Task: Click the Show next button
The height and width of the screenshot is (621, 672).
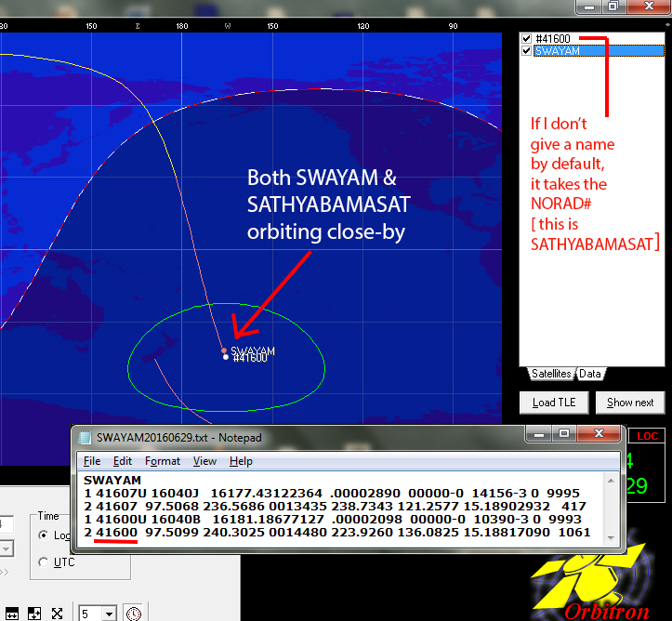Action: (630, 403)
